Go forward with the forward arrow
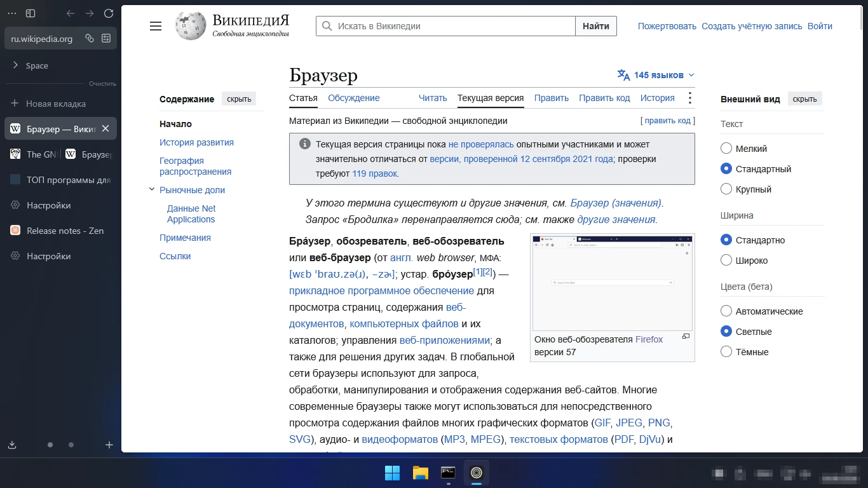Screen dimensions: 868x488 click(x=90, y=13)
